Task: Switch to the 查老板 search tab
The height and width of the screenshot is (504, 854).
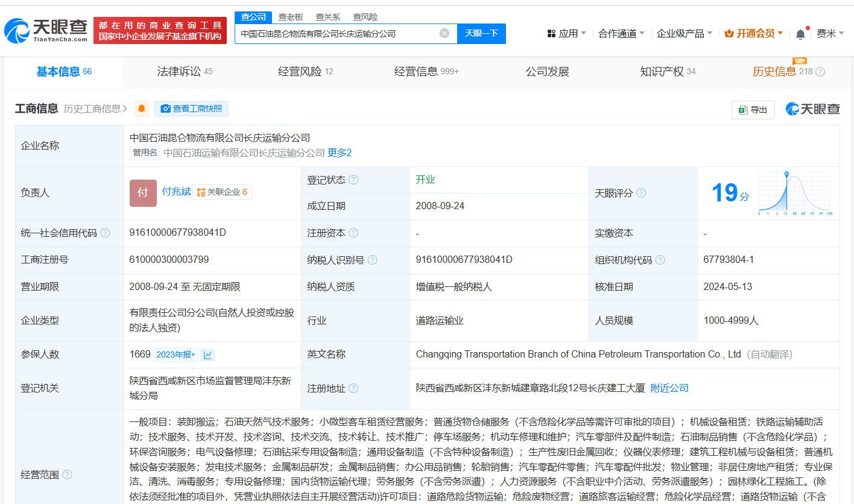Action: point(291,17)
